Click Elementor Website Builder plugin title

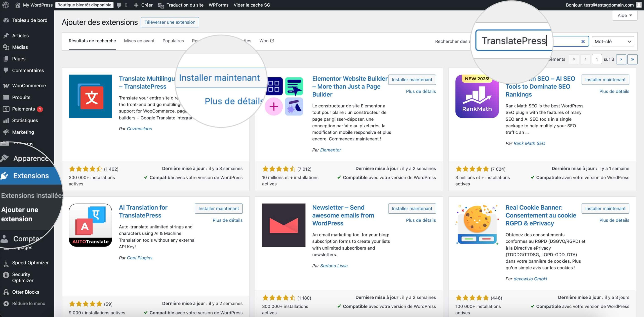(350, 87)
